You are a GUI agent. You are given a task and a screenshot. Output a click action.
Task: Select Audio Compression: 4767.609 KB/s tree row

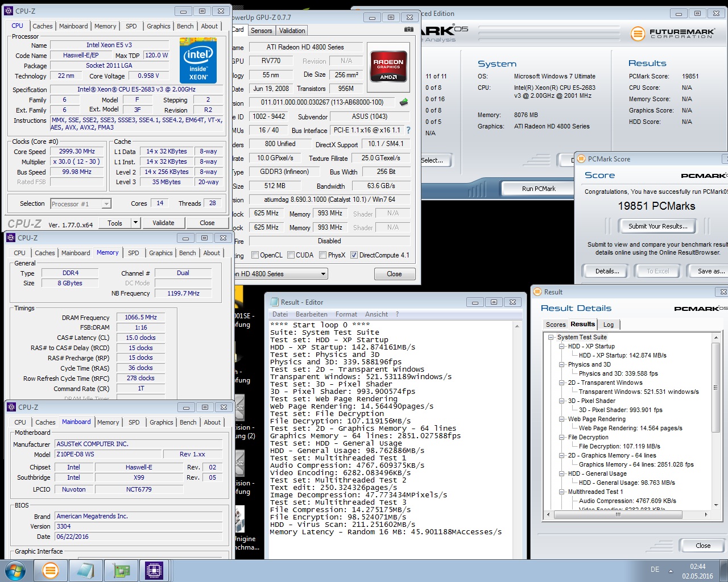pyautogui.click(x=627, y=501)
